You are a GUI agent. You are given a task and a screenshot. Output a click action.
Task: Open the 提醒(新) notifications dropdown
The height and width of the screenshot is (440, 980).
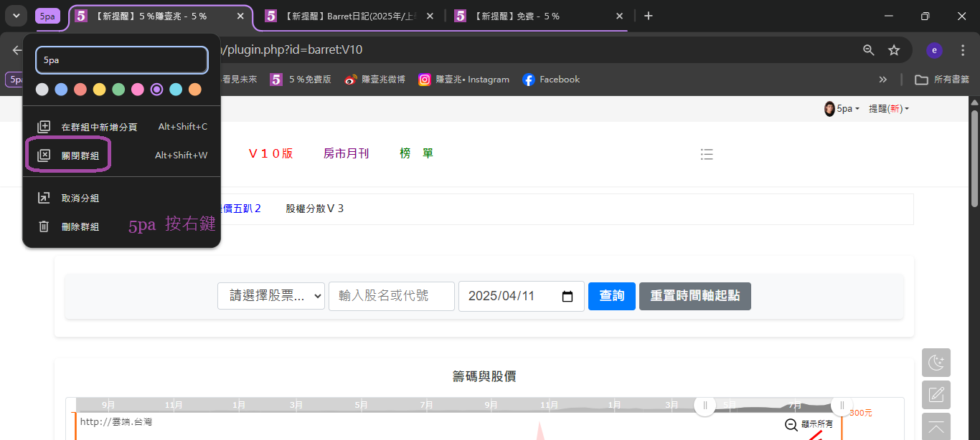[x=889, y=109]
